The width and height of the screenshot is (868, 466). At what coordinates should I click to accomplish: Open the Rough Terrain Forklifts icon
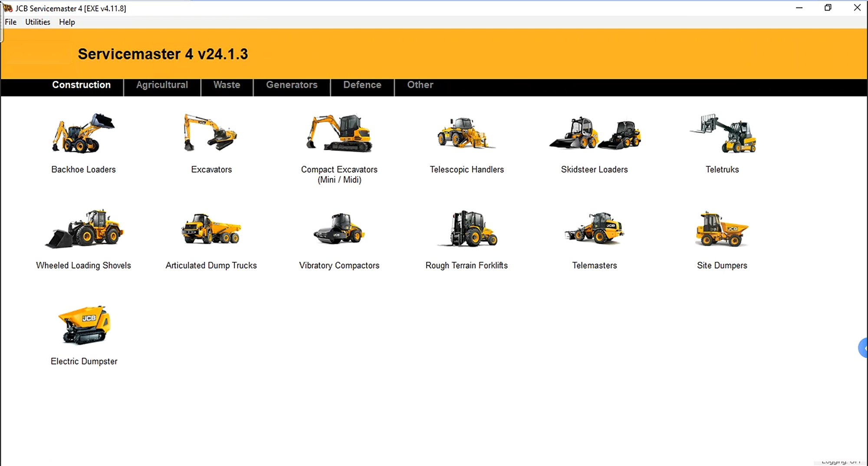(x=467, y=229)
